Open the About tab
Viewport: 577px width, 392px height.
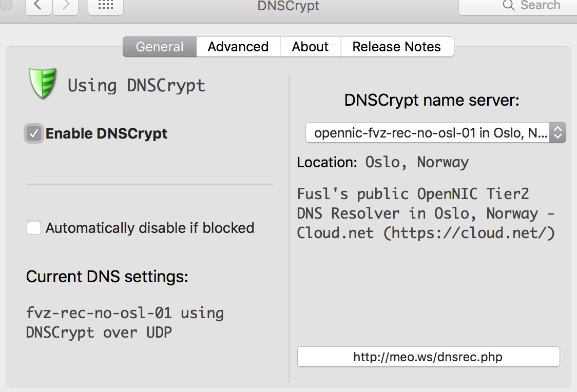pos(310,47)
